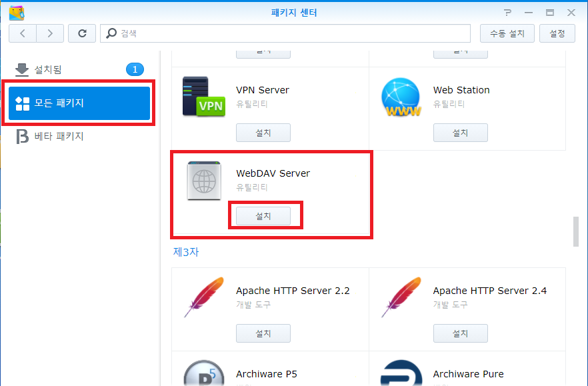Click the Package Center app icon in title bar
The image size is (588, 386).
(x=17, y=13)
